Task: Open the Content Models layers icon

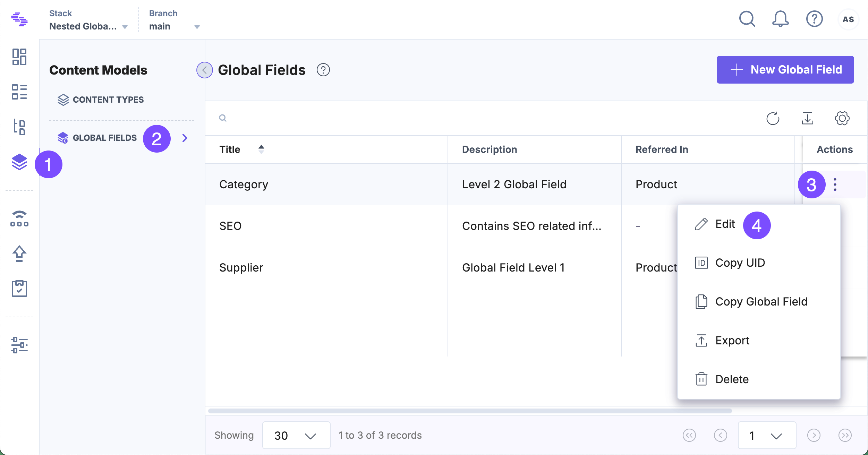Action: click(19, 162)
